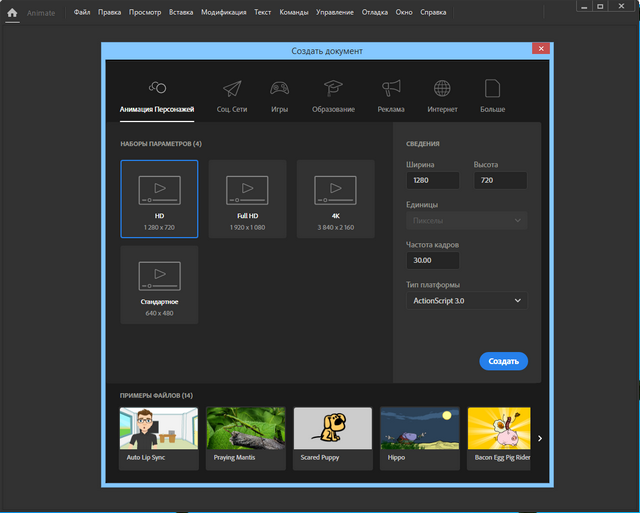The image size is (640, 513).
Task: Open the Единицы units dropdown
Action: coord(467,220)
